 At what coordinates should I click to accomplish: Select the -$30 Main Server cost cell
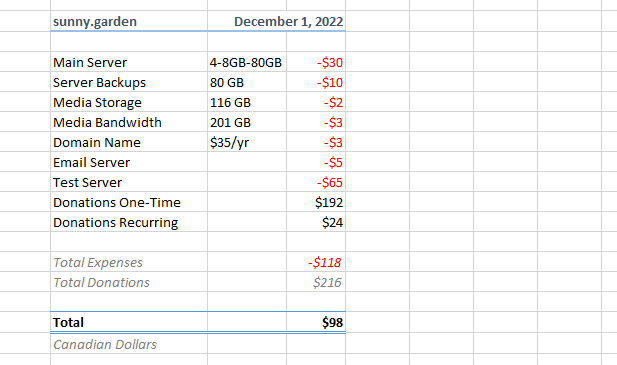(x=316, y=62)
